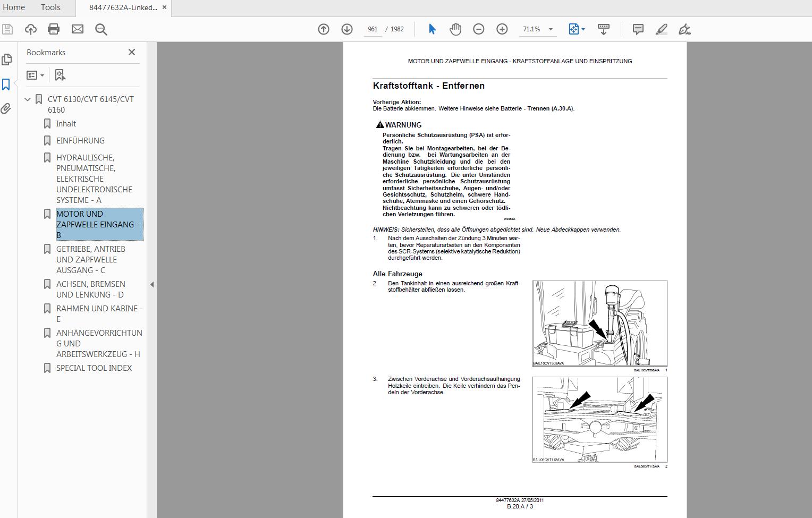Viewport: 812px width, 518px height.
Task: Email the PDF as attachment
Action: click(x=78, y=29)
